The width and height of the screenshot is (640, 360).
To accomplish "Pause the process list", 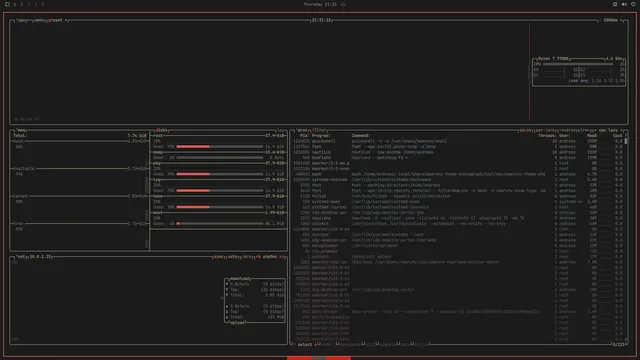I will tap(525, 130).
